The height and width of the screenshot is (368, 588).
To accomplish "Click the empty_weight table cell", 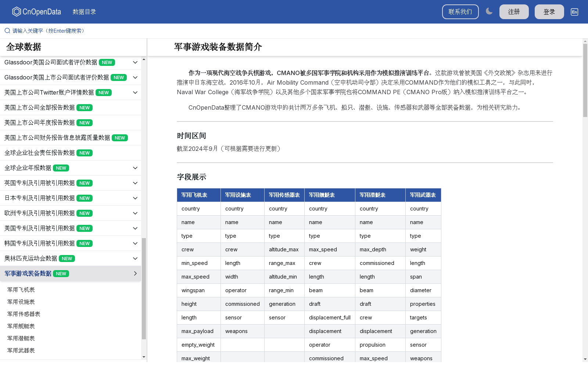I will click(x=199, y=345).
